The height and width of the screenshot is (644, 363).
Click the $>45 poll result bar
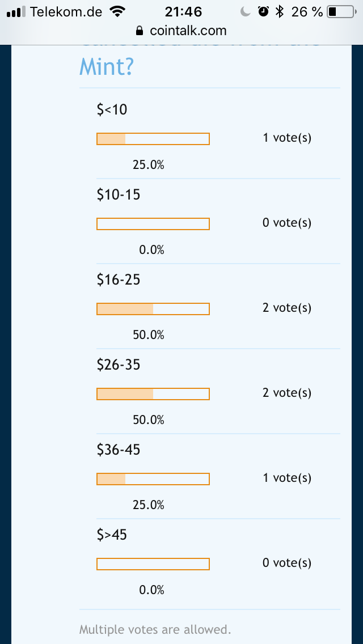tap(153, 564)
